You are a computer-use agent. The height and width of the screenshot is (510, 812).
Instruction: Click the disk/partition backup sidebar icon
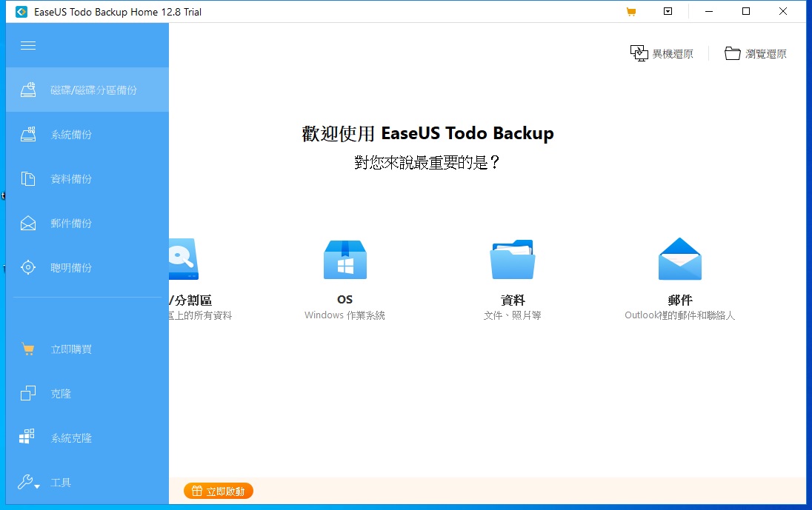(x=28, y=90)
